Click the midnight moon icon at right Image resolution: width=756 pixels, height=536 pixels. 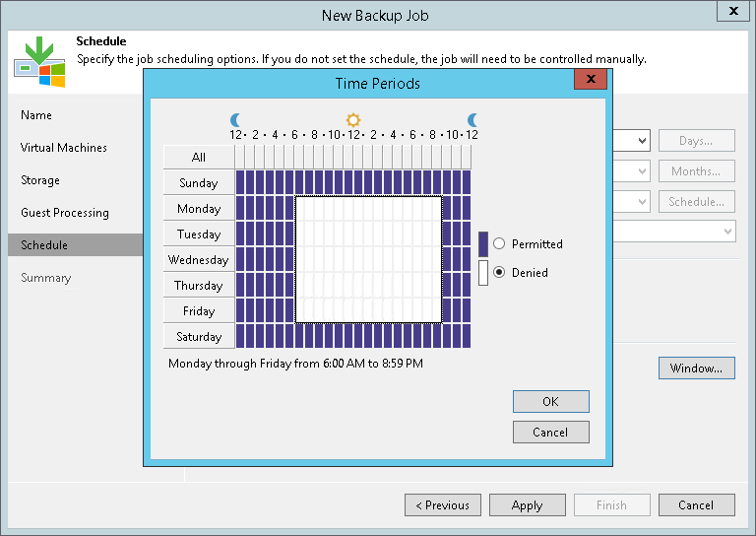[x=472, y=119]
